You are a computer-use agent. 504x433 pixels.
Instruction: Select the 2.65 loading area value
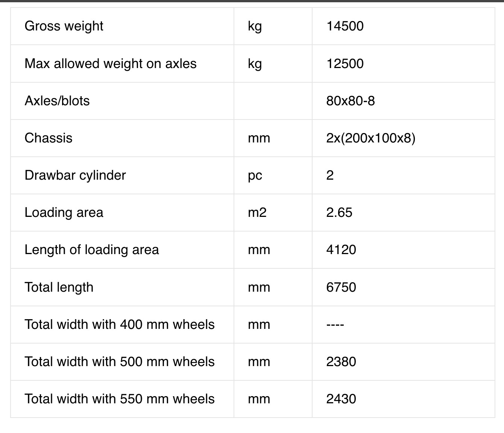[x=339, y=212]
